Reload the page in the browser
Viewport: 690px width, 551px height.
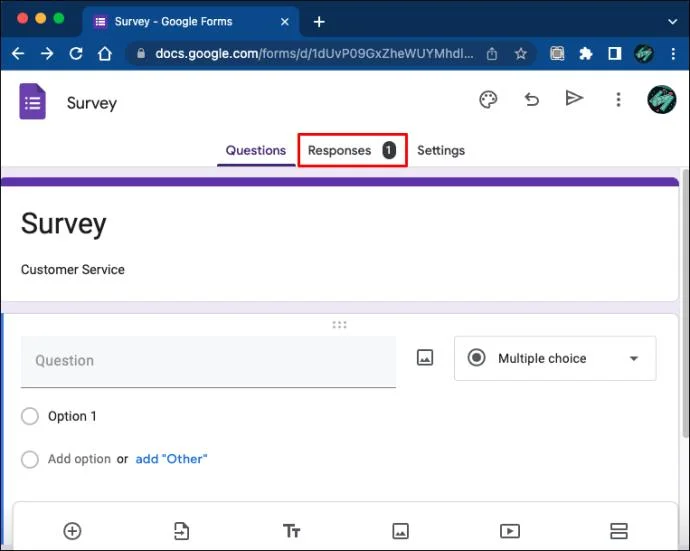tap(76, 54)
